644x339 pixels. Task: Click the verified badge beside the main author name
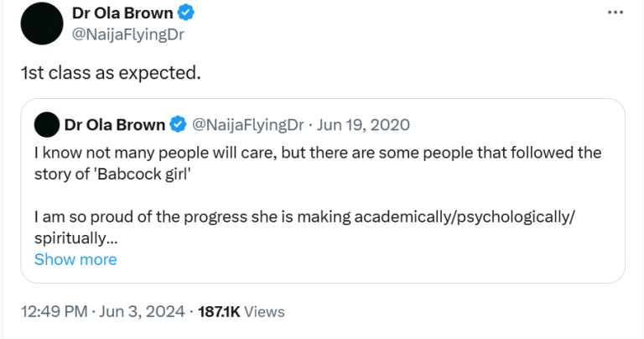(189, 13)
